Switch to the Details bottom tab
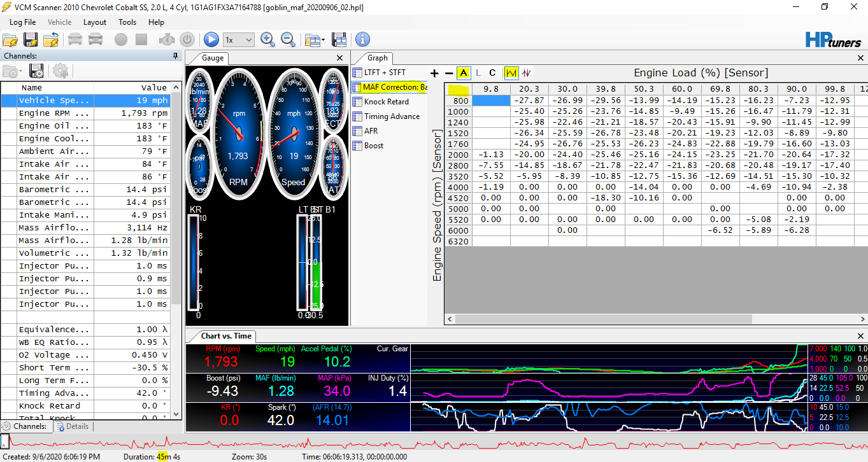Image resolution: width=868 pixels, height=462 pixels. (x=72, y=426)
